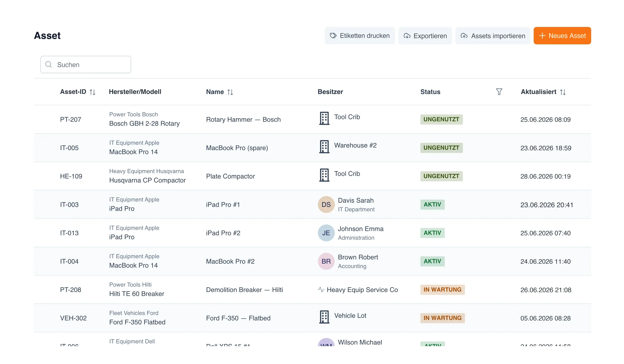Screen dimensions: 624x364
Task: Click the Besitzer column header
Action: coord(330,92)
